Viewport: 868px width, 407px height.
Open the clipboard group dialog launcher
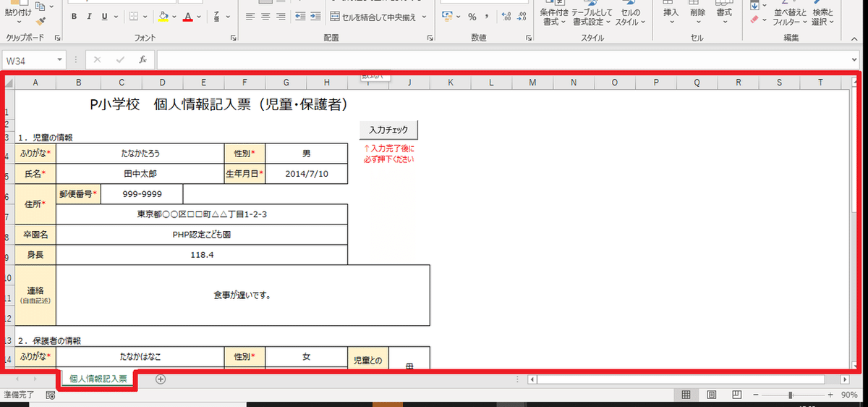coord(56,38)
